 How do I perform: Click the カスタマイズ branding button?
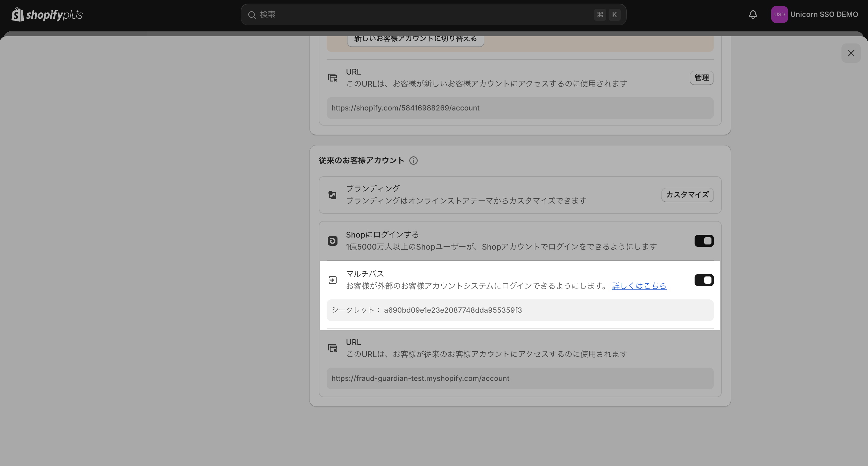click(687, 195)
